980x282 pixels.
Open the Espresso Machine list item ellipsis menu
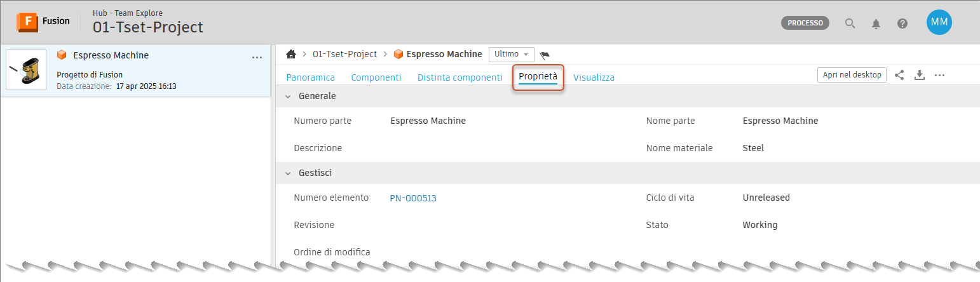pyautogui.click(x=257, y=57)
